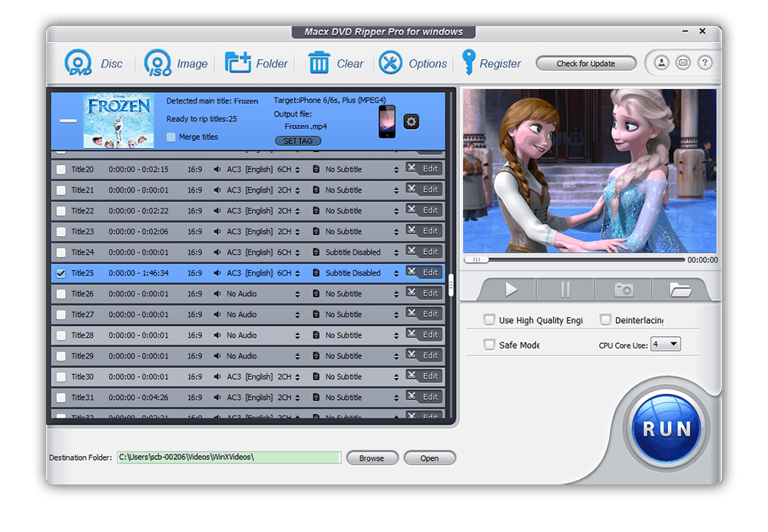Image resolution: width=768 pixels, height=532 pixels.
Task: Open Title31 subtitle selector
Action: tap(396, 398)
